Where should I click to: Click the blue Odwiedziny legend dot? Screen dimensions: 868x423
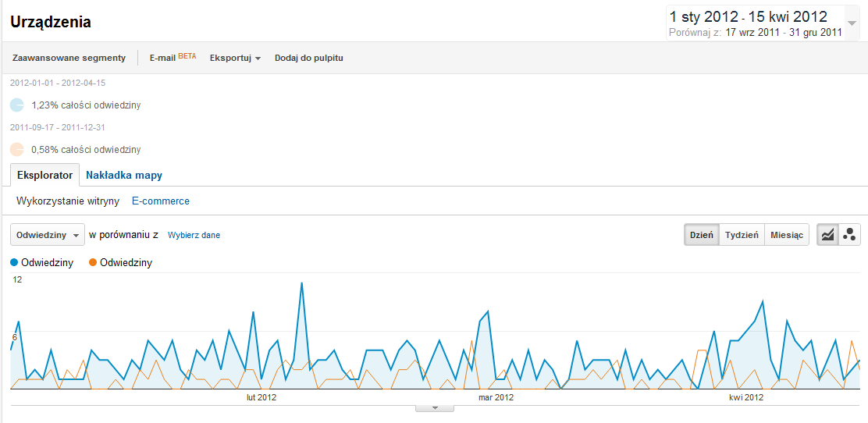15,263
